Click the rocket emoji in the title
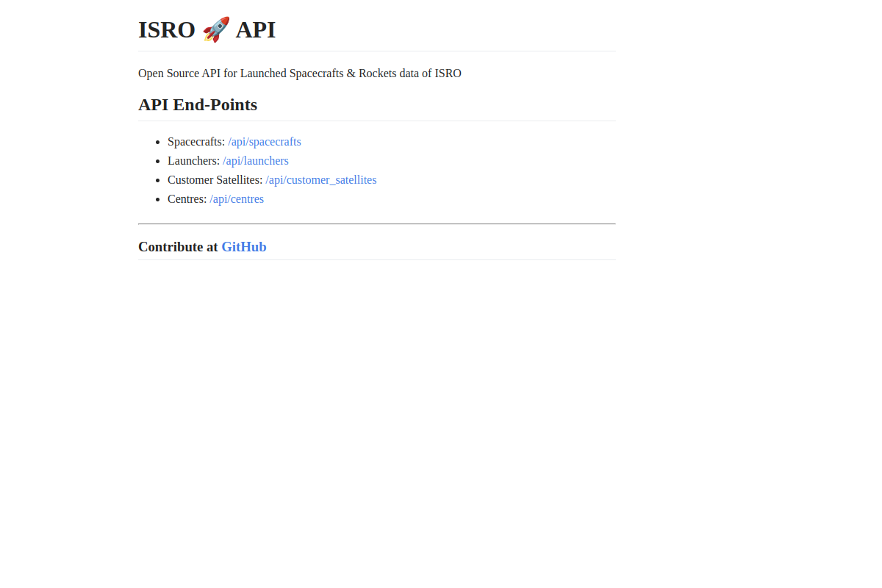This screenshot has height=588, width=882. (216, 30)
